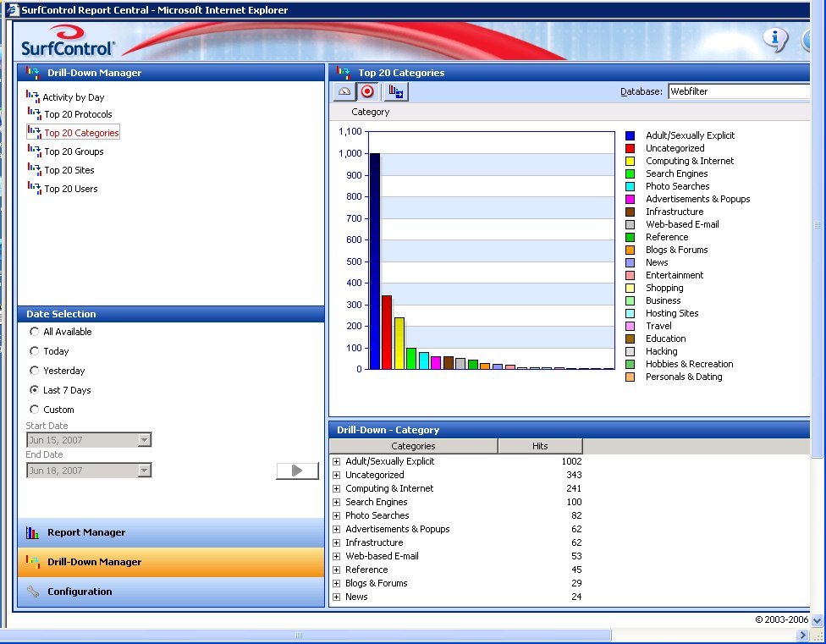Click the vertical scrollbar down arrow

[817, 621]
